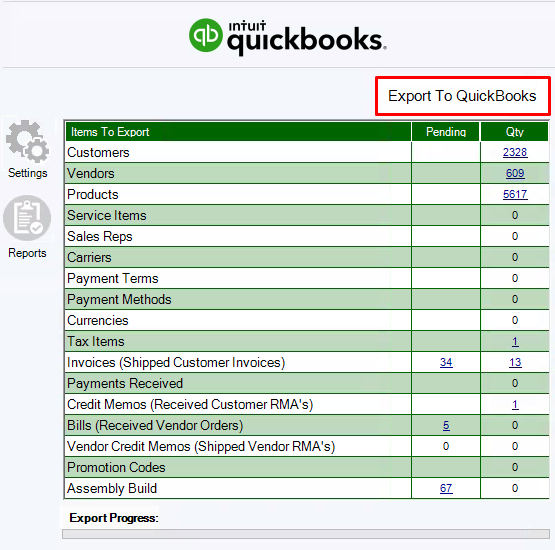Screen dimensions: 555x550
Task: Click the Export Progress bar
Action: pos(306,534)
